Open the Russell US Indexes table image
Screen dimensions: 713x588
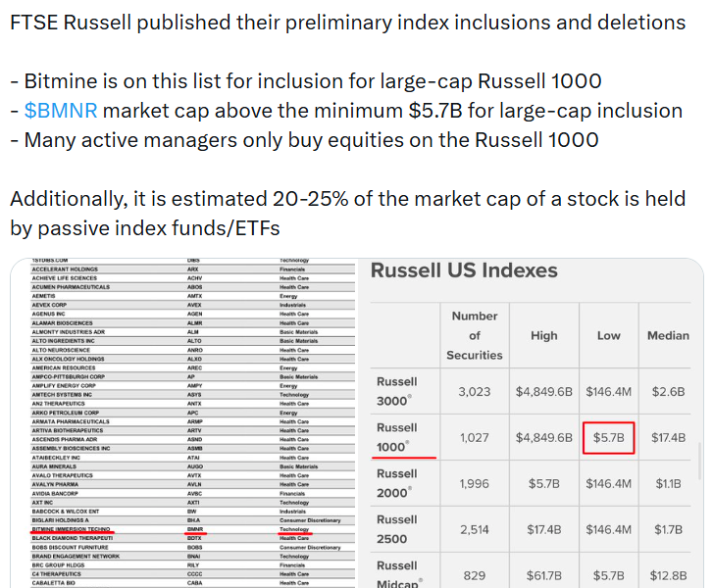[x=531, y=423]
